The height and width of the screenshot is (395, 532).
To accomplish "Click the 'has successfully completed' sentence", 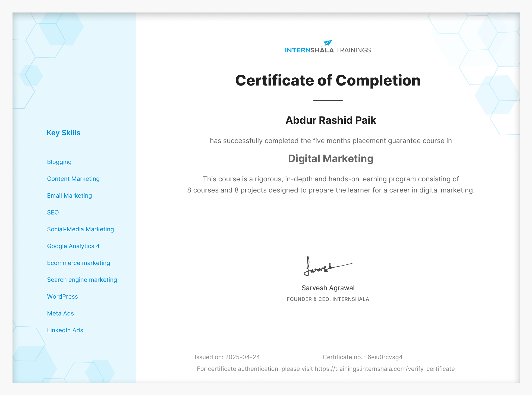I will click(331, 141).
